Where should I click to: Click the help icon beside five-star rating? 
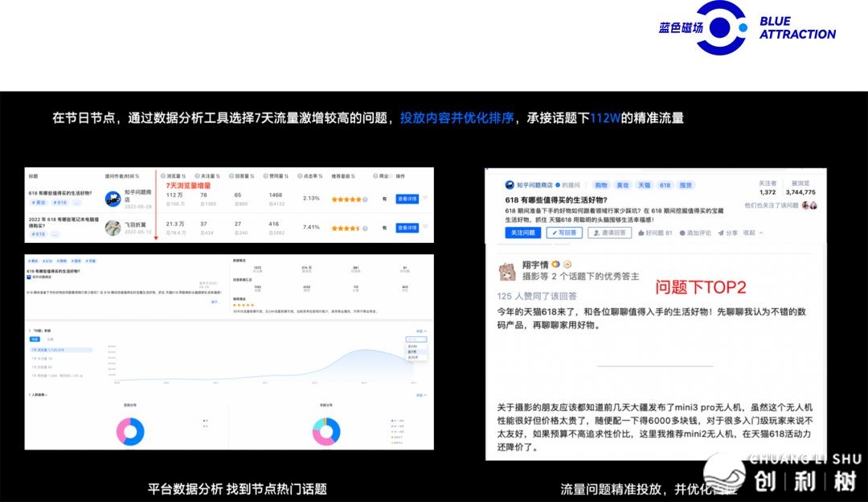[365, 199]
